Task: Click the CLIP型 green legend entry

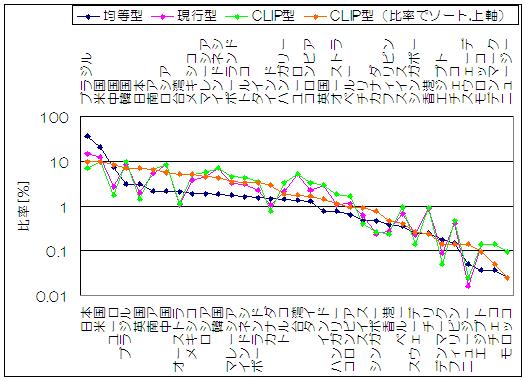Action: pos(260,15)
